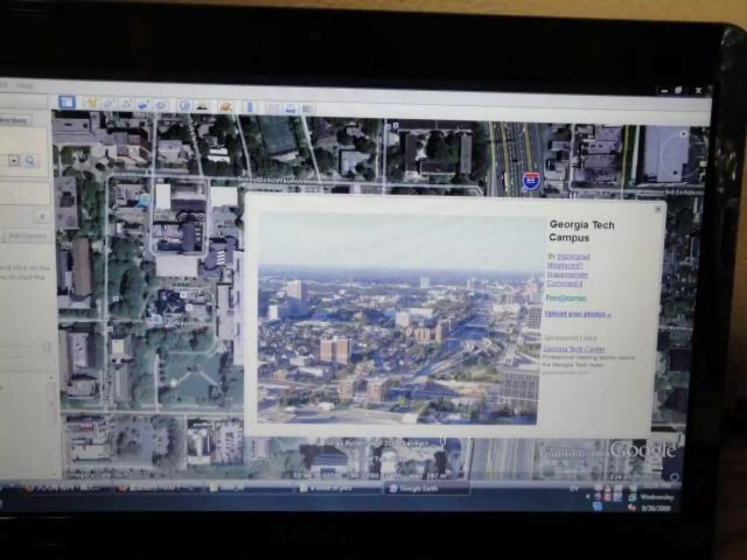Select the Add Path tool
747x560 pixels.
(x=126, y=105)
